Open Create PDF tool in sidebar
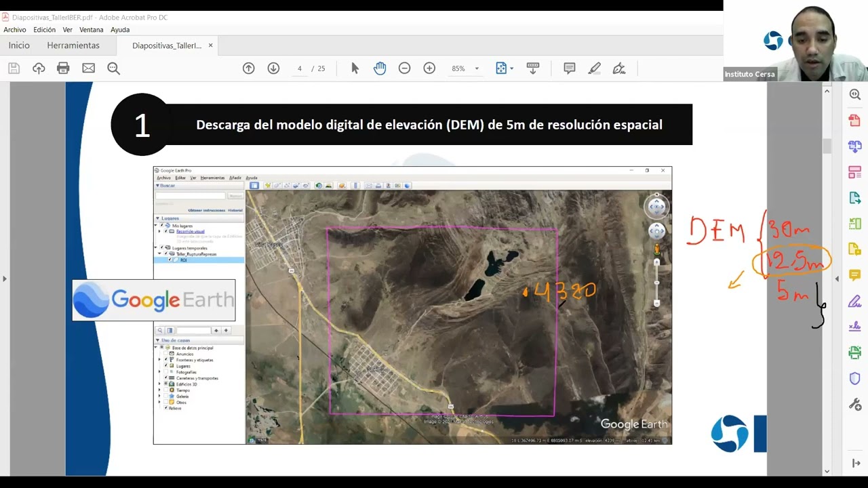The image size is (868, 488). (855, 121)
